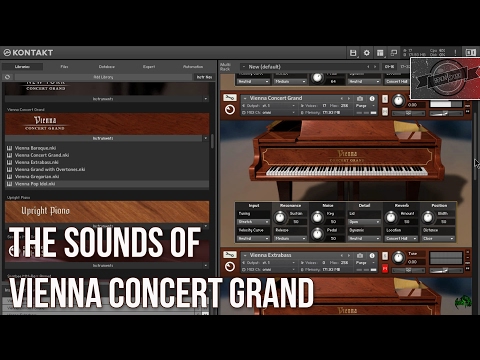Load previous instrument arrow on Vienna Concert Grand
This screenshot has width=480, height=360.
(x=342, y=99)
